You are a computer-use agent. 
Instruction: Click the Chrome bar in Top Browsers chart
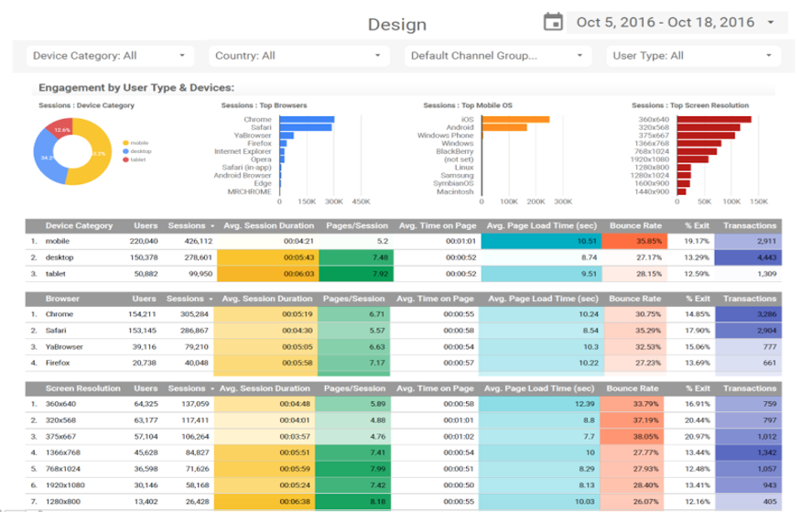pyautogui.click(x=307, y=119)
